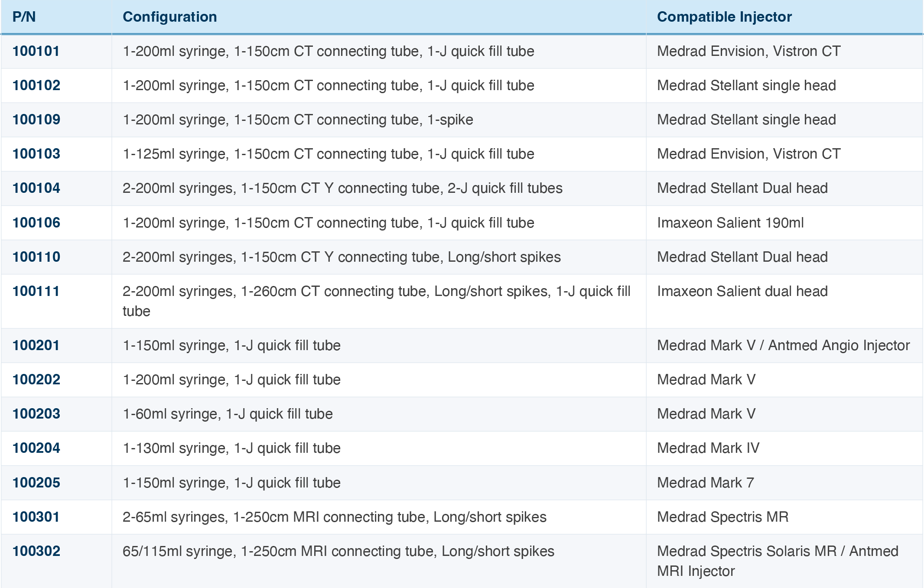Select part number 100104
Viewport: 924px width, 588px height.
(36, 188)
